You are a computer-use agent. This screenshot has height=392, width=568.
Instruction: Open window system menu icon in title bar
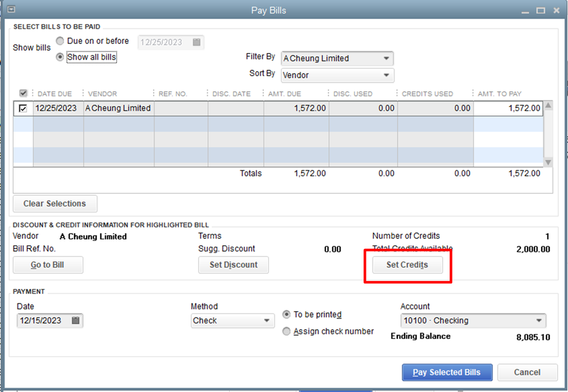[x=11, y=10]
